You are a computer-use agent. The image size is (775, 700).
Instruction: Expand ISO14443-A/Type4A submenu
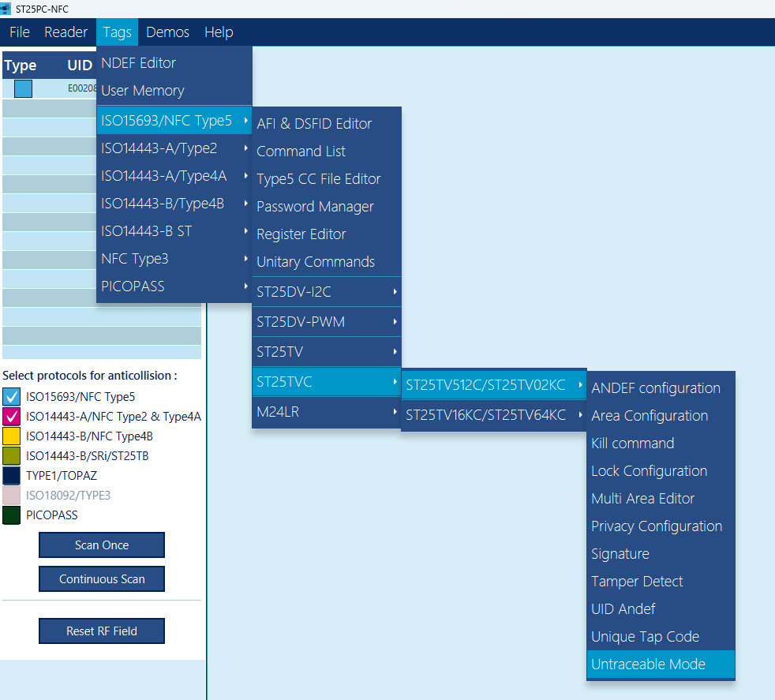174,175
